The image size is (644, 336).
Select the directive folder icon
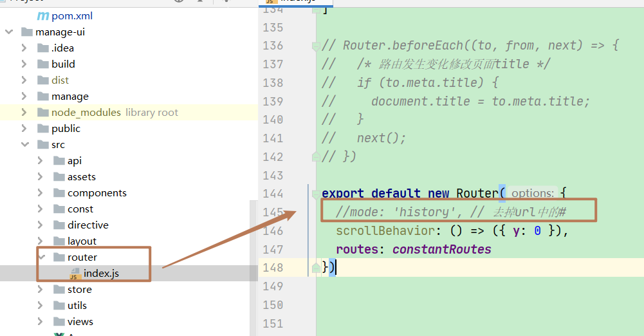coord(59,225)
